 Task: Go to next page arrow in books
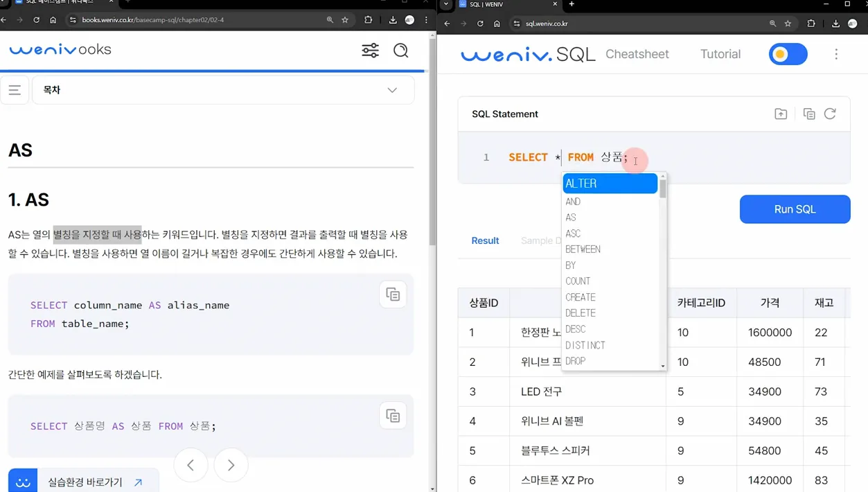231,465
